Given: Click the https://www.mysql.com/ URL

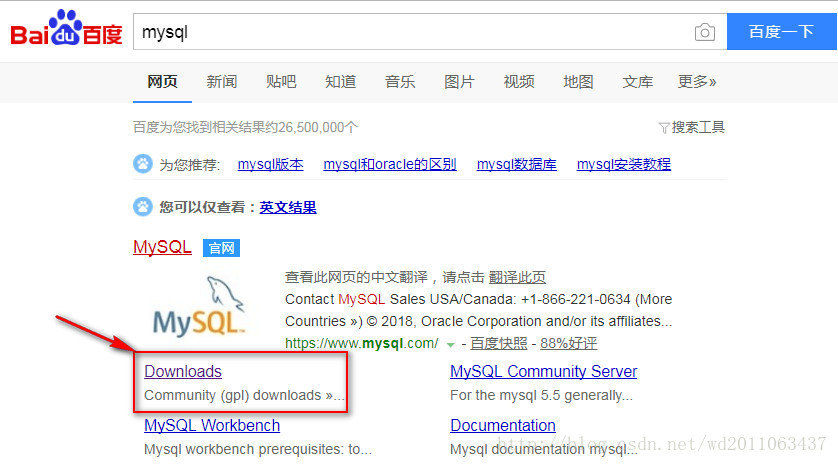Looking at the screenshot, I should 362,343.
